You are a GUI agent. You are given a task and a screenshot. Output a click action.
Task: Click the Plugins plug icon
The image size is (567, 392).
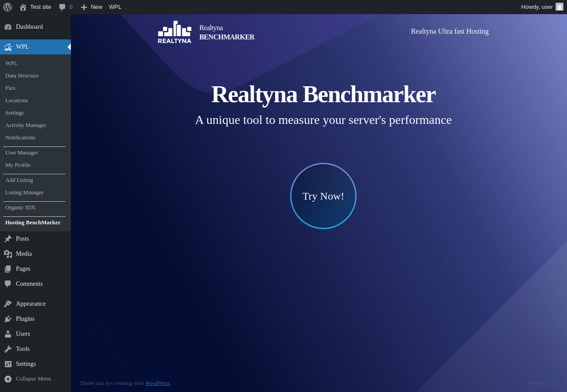(x=8, y=319)
